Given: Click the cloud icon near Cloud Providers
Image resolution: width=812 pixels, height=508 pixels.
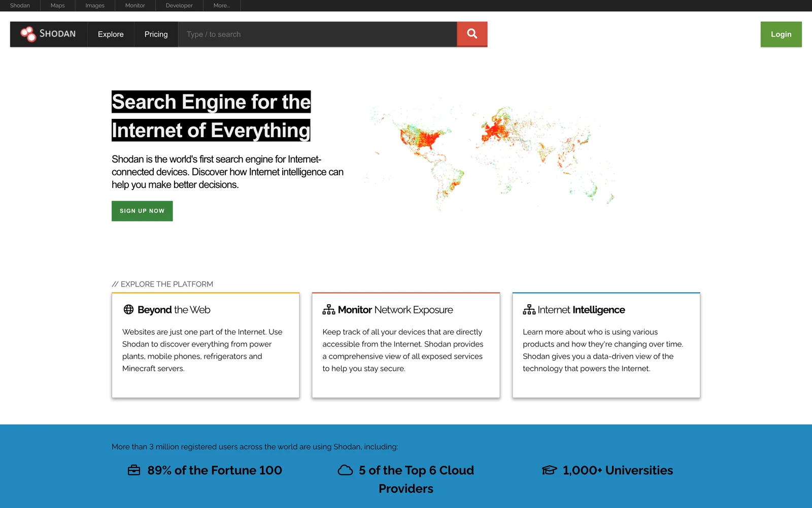Looking at the screenshot, I should tap(345, 470).
